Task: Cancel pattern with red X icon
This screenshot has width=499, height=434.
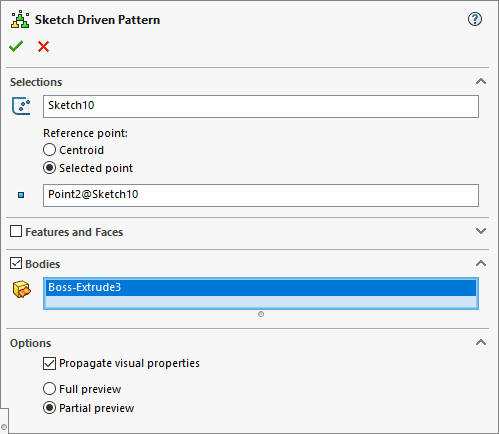Action: coord(43,47)
